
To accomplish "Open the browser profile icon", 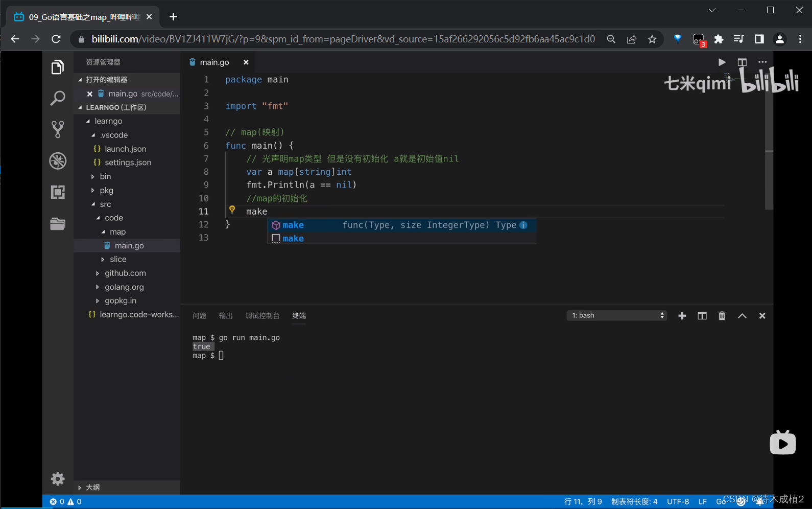I will pos(780,39).
